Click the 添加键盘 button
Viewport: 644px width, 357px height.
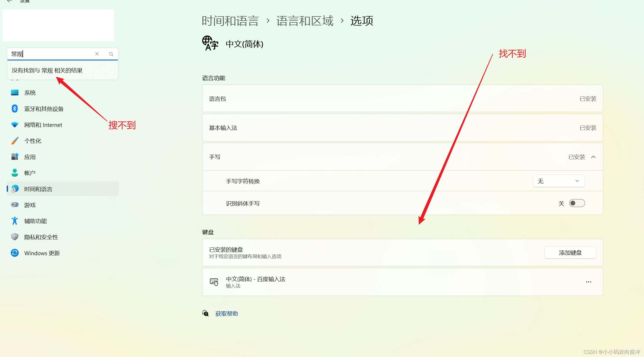click(570, 253)
